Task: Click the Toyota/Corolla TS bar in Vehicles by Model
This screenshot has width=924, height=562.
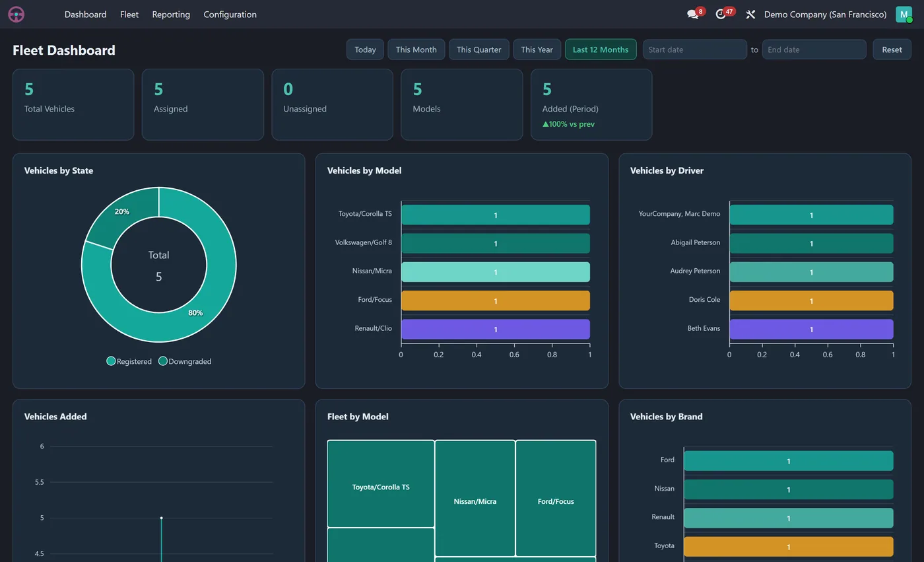Action: coord(495,215)
